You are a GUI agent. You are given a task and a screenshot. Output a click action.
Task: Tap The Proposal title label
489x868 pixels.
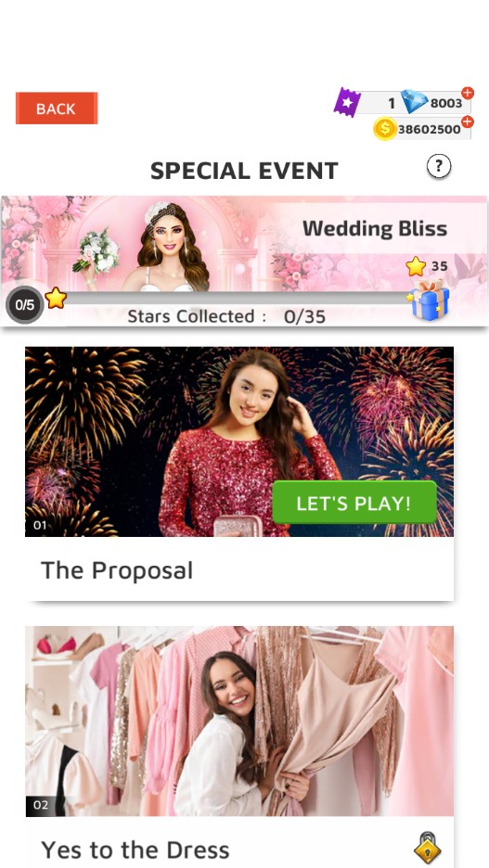coord(117,570)
